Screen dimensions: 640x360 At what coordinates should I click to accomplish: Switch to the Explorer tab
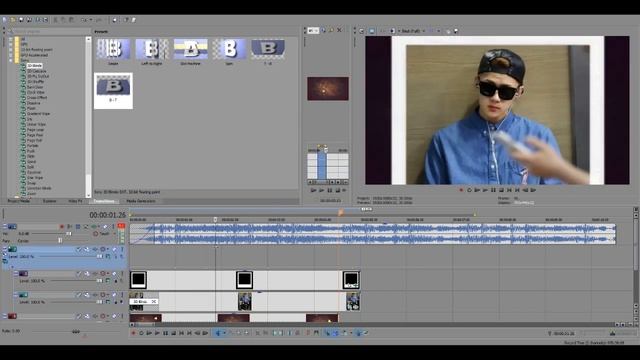tap(49, 201)
